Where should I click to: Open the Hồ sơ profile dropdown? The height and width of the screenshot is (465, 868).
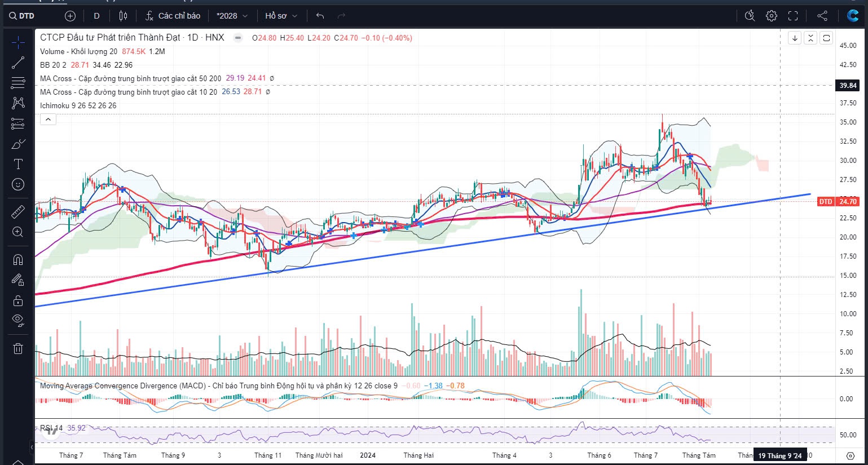(x=281, y=16)
